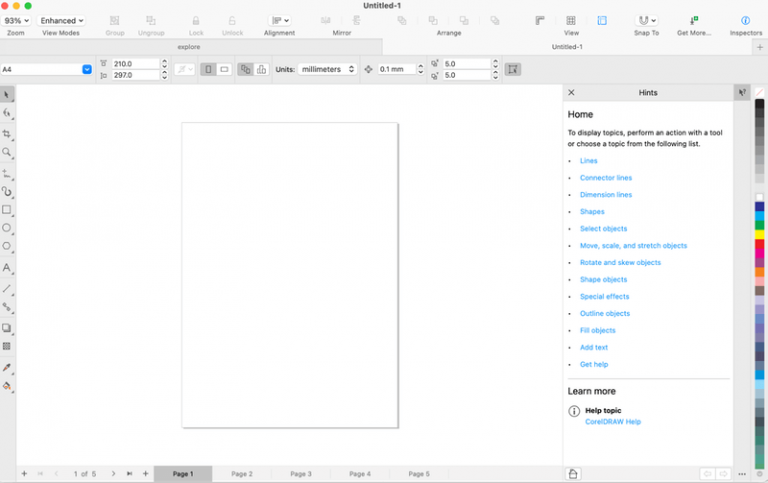
Task: Click the CorelDRAW Help link
Action: tap(613, 422)
